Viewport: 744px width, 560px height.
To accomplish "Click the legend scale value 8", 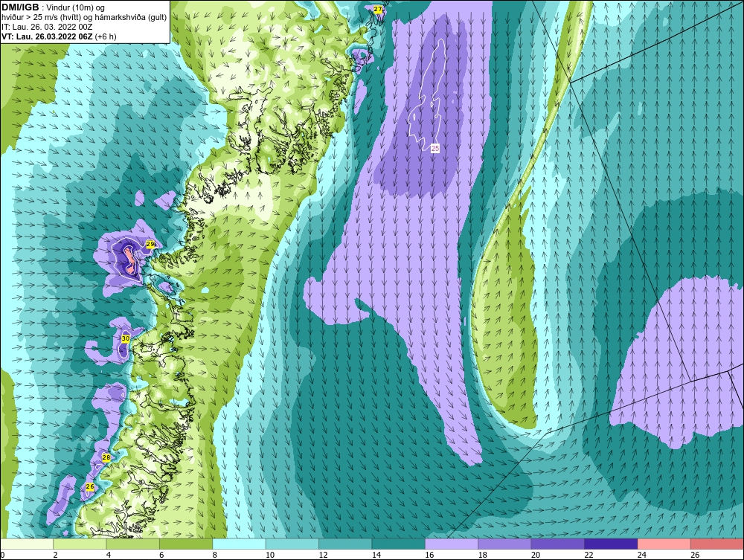I will pos(215,555).
